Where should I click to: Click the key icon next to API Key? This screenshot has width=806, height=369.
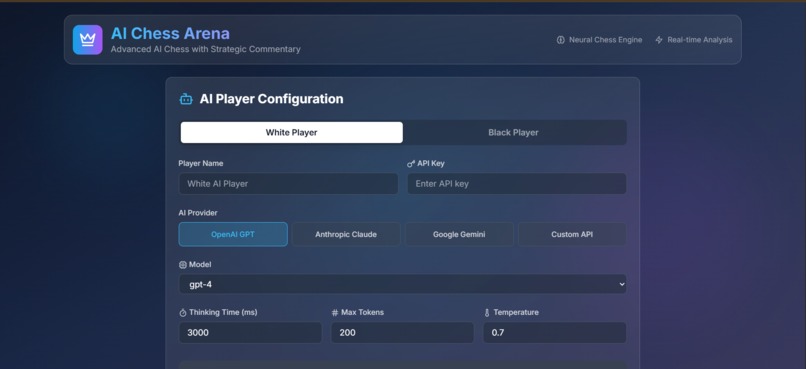coord(411,164)
